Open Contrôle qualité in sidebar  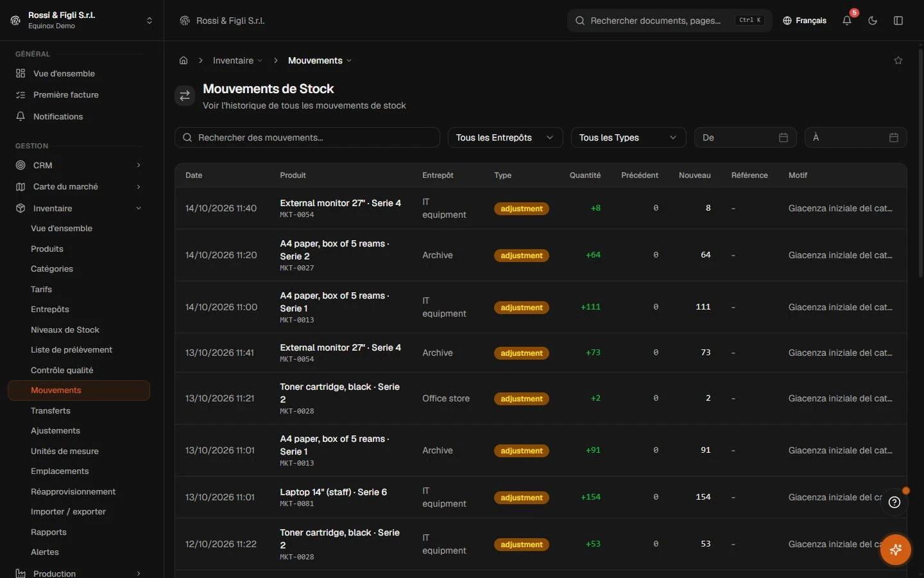click(62, 370)
